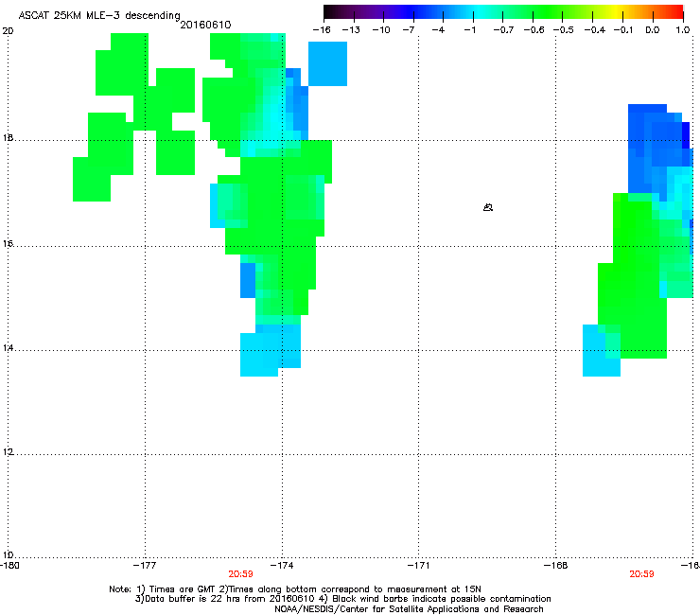
Task: Click the latitude axis label "14"
Action: tap(8, 347)
